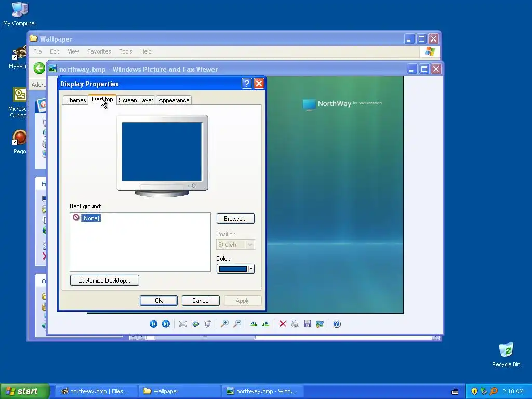Click taskbar clock showing 2:10 AM
Image resolution: width=532 pixels, height=399 pixels.
coord(513,391)
